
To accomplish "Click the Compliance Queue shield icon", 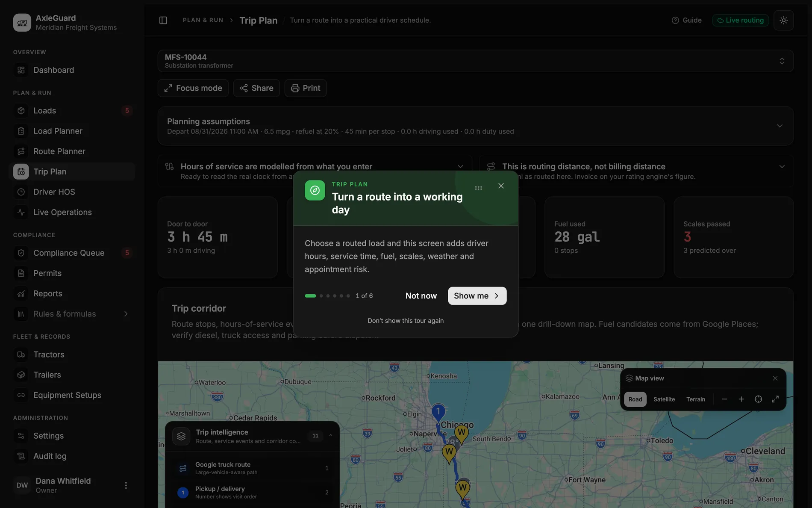I will point(21,253).
